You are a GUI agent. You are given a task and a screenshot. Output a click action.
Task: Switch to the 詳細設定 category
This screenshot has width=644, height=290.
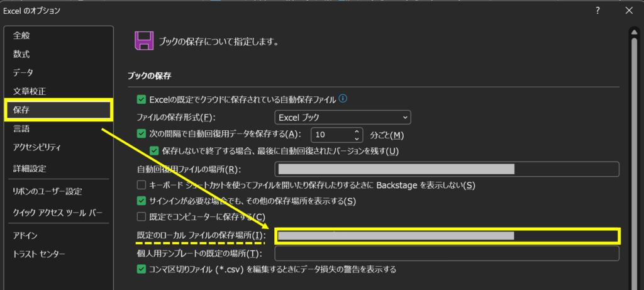pos(29,169)
